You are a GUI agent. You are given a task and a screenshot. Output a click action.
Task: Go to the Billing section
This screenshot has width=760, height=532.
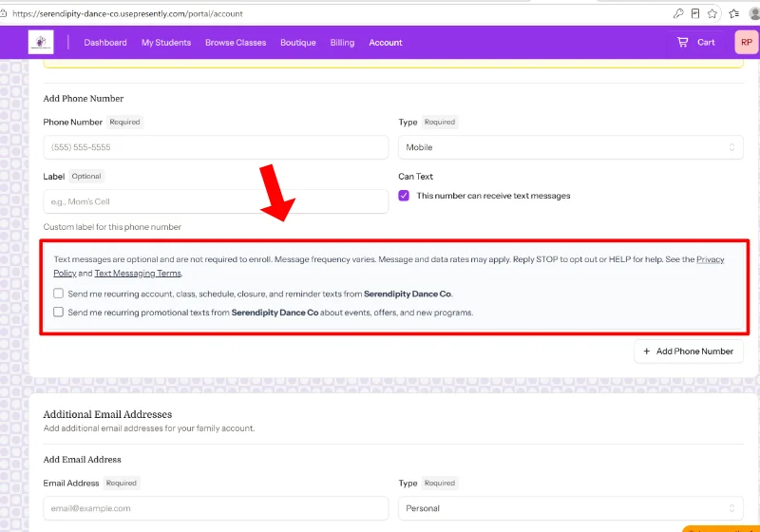click(x=342, y=43)
